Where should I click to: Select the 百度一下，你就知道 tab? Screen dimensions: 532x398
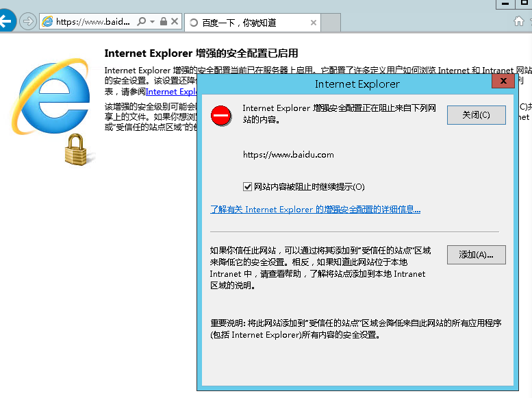click(253, 23)
